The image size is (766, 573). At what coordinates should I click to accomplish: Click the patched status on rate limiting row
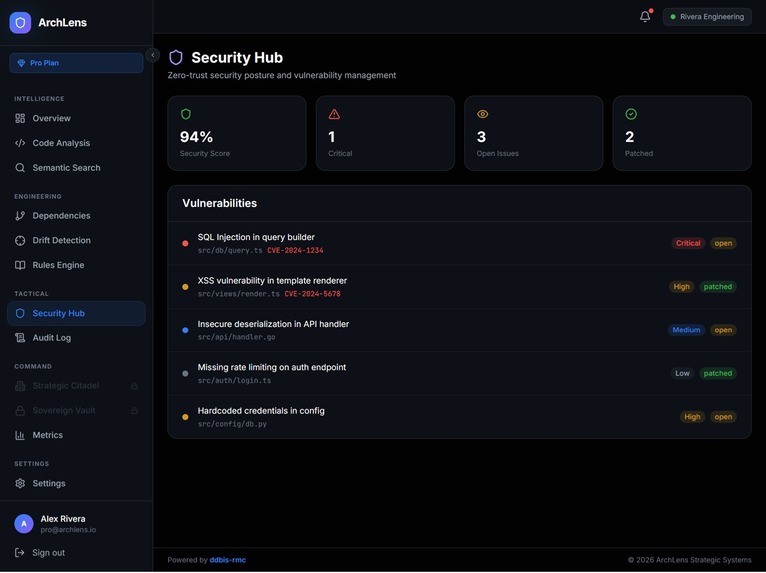click(x=718, y=373)
